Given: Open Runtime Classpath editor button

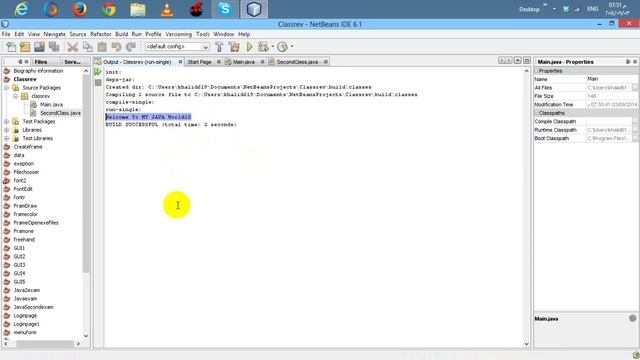Looking at the screenshot, I should (635, 130).
